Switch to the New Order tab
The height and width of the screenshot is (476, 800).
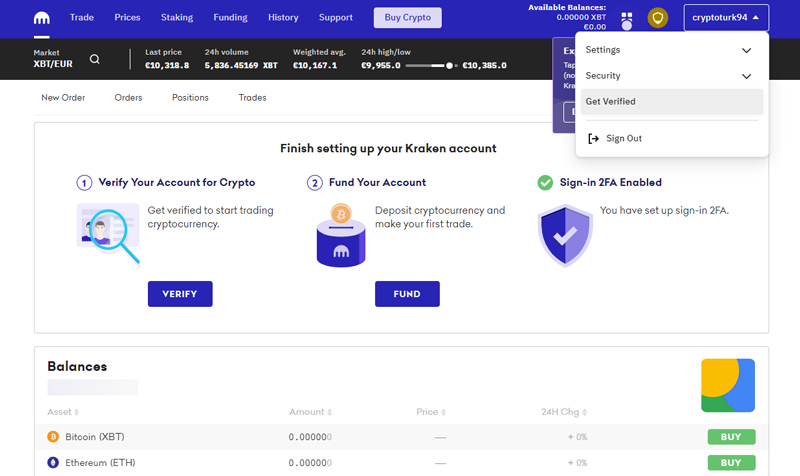pos(63,97)
